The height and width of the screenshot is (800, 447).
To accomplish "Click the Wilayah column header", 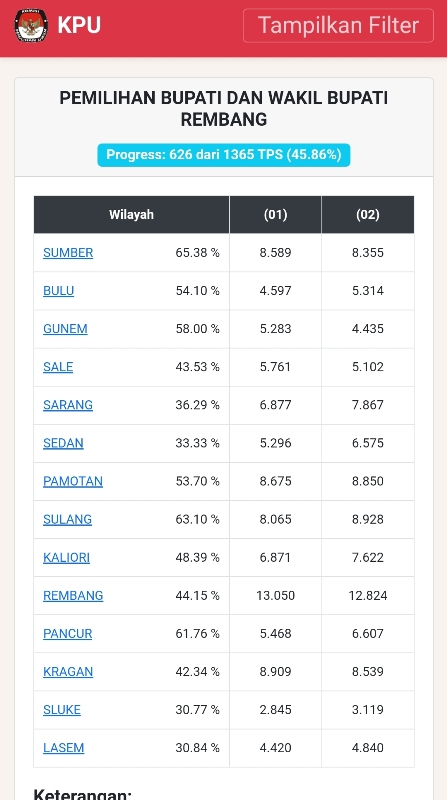I will tap(131, 214).
